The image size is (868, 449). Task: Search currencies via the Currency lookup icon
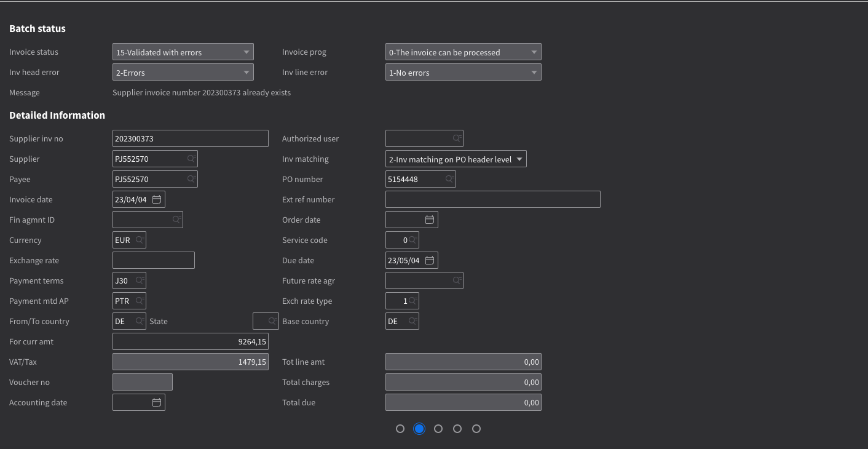140,240
